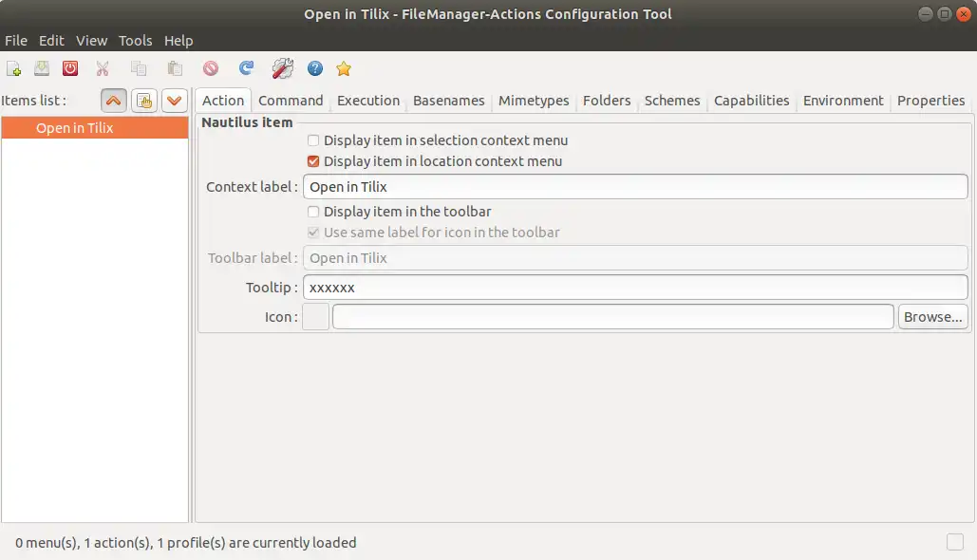
Task: Click the sort descending down-arrow button
Action: click(175, 101)
